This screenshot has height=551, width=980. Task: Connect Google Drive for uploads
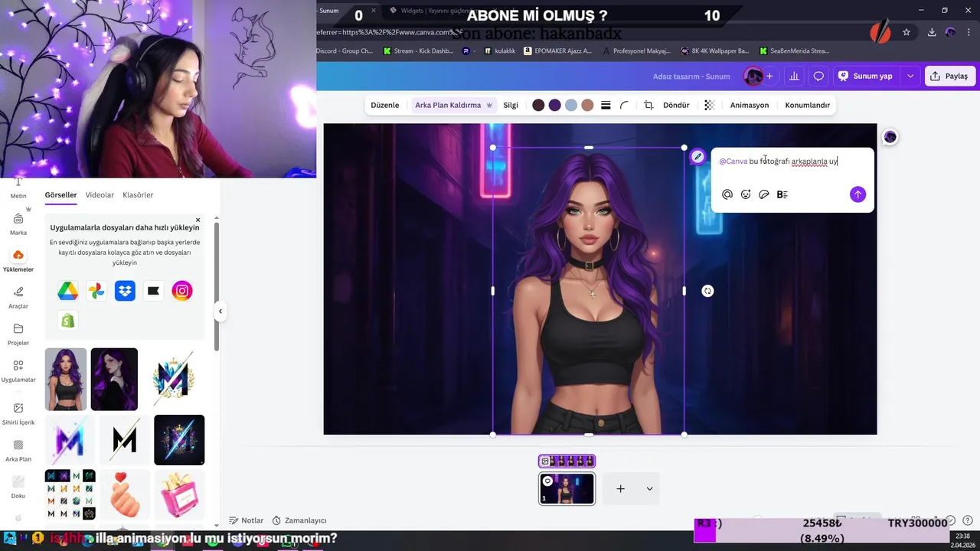[67, 291]
